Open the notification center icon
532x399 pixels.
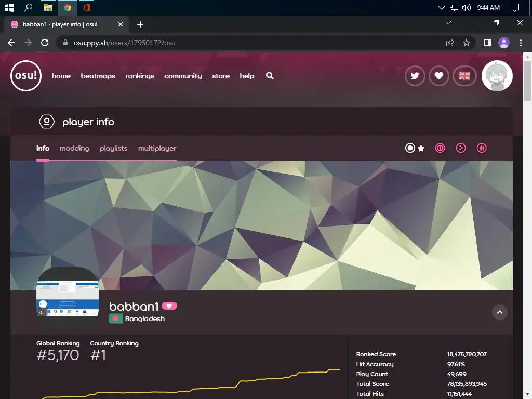point(515,8)
